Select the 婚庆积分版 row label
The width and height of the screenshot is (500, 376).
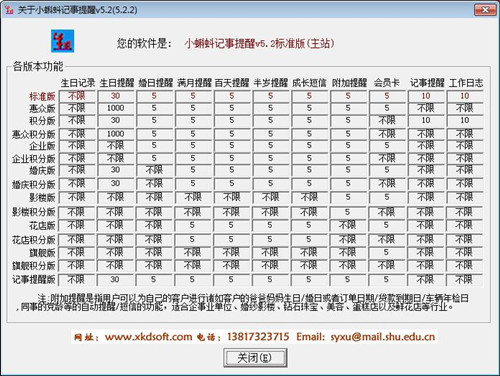click(x=34, y=184)
